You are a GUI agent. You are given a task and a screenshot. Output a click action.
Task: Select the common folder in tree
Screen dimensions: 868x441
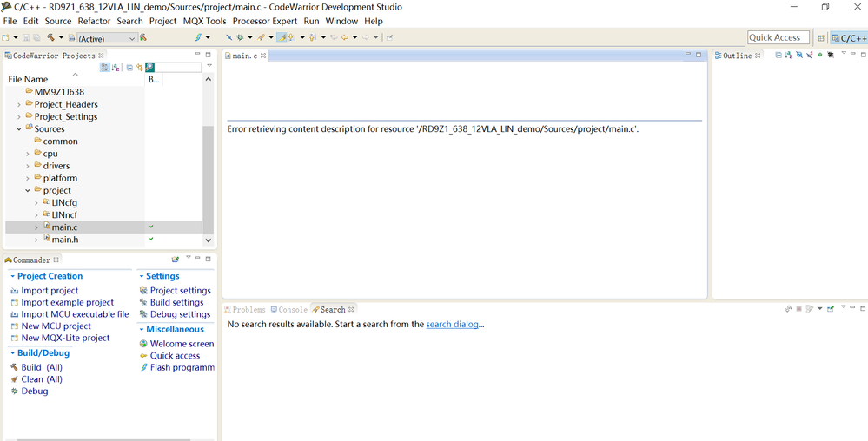60,142
